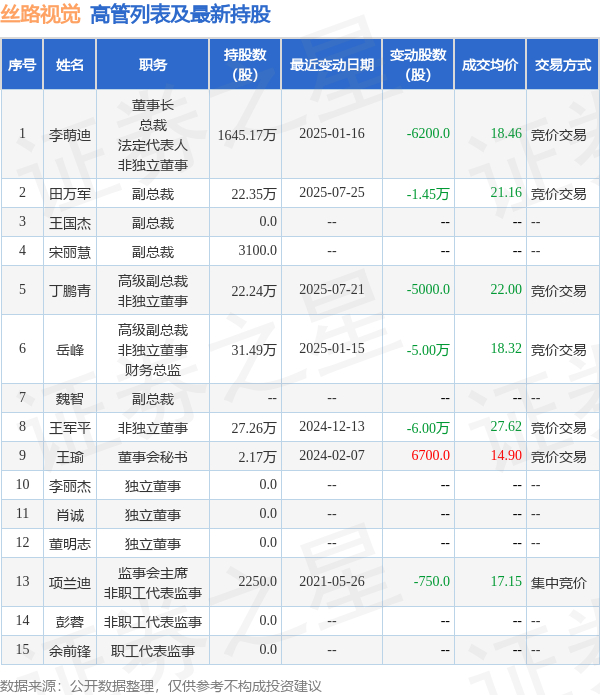The width and height of the screenshot is (600, 695).
Task: Click the 交易方式 column header
Action: pyautogui.click(x=563, y=65)
